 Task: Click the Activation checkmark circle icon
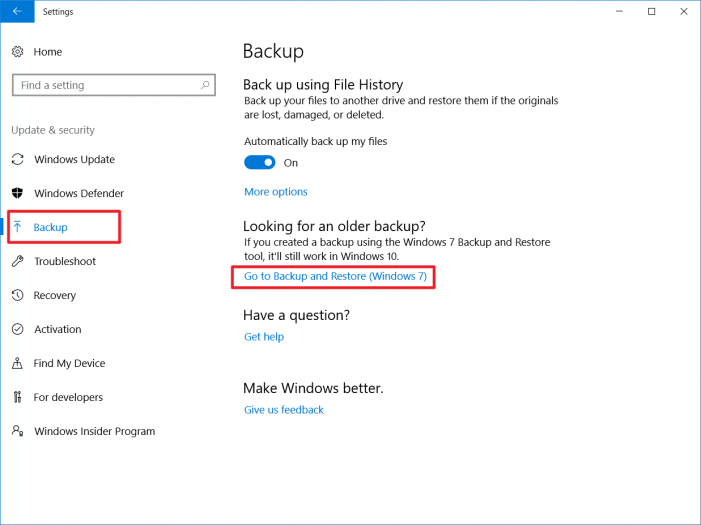[17, 330]
